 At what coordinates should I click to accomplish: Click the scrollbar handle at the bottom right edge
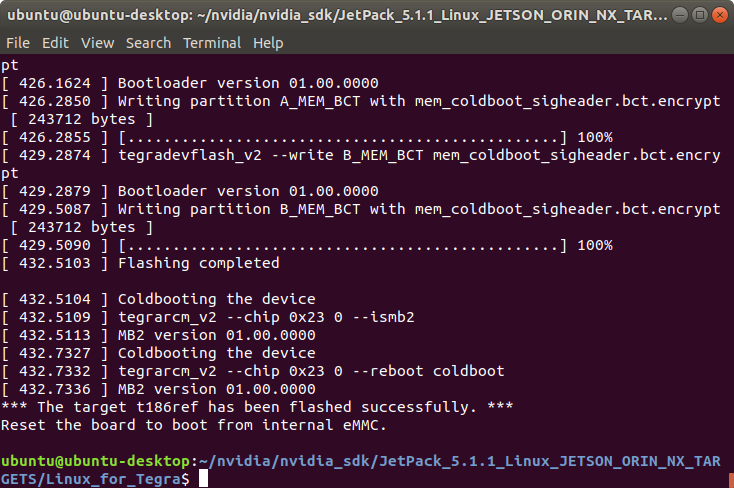pyautogui.click(x=731, y=481)
